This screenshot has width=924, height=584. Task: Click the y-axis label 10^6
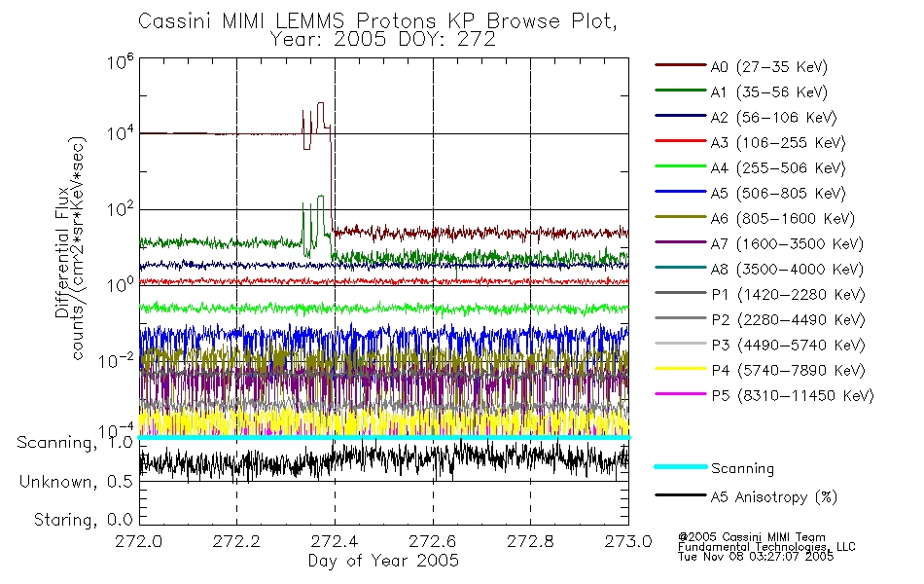[x=121, y=61]
